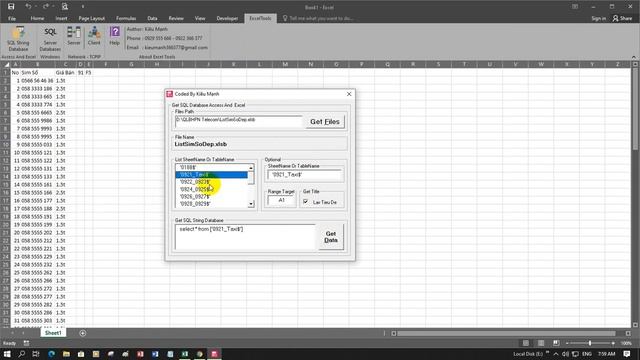
Task: Open Task View on taskbar
Action: 36,354
